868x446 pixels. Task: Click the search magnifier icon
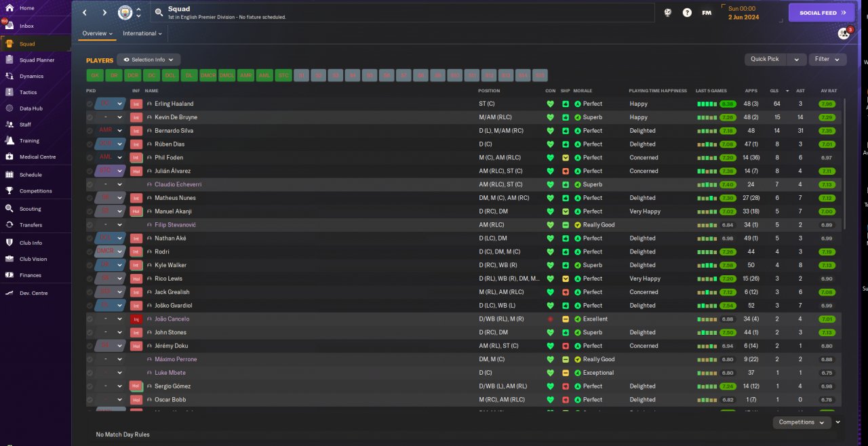(x=158, y=12)
